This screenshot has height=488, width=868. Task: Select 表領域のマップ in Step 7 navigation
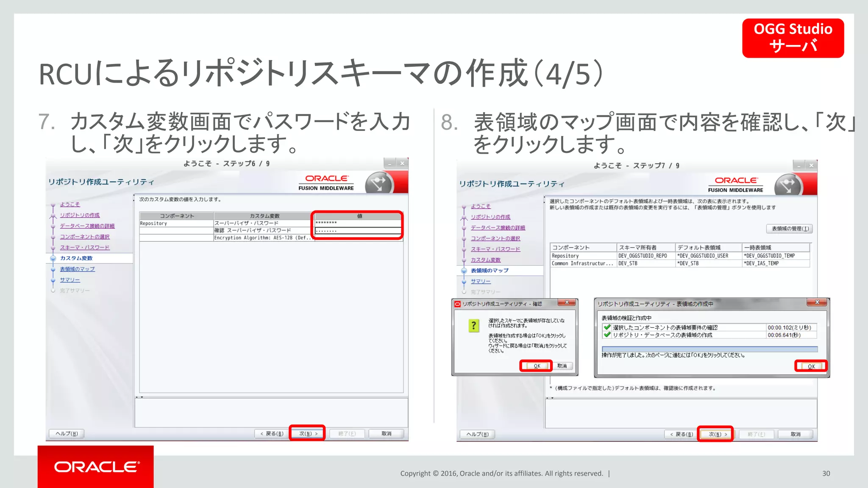(x=490, y=271)
